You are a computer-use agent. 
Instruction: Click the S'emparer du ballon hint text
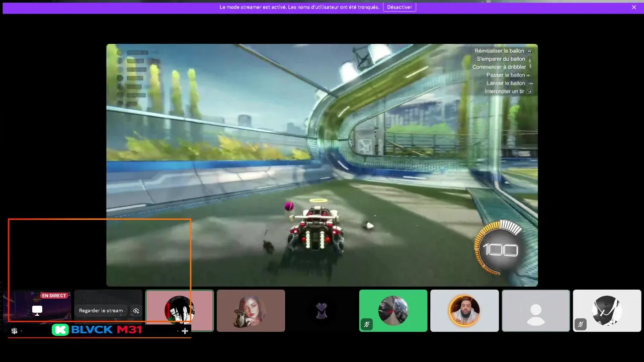click(x=501, y=59)
